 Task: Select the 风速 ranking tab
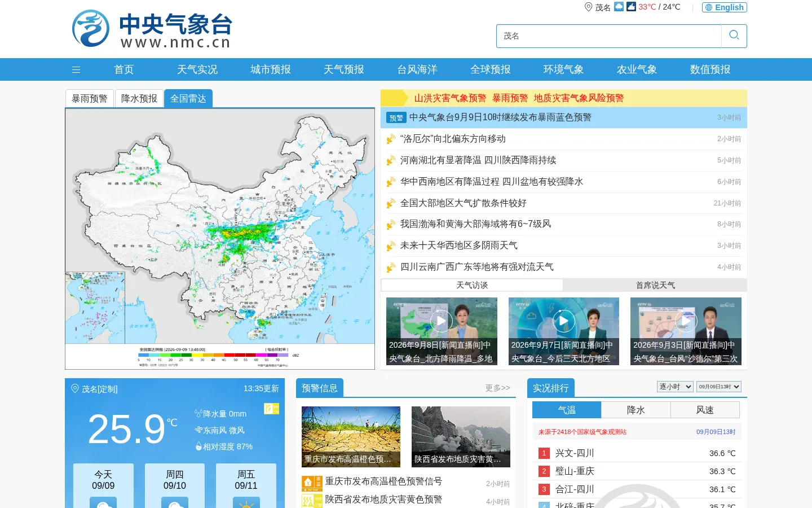pyautogui.click(x=705, y=410)
